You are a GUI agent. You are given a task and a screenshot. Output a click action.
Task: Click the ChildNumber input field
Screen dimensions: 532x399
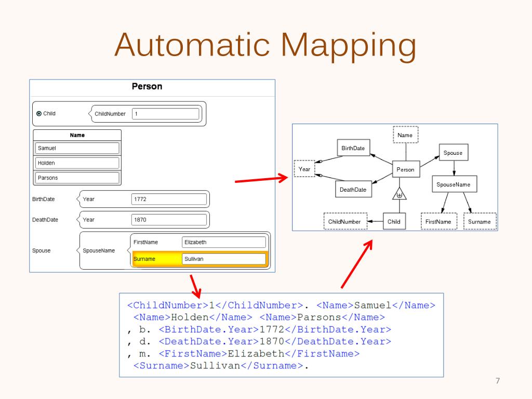click(x=166, y=114)
